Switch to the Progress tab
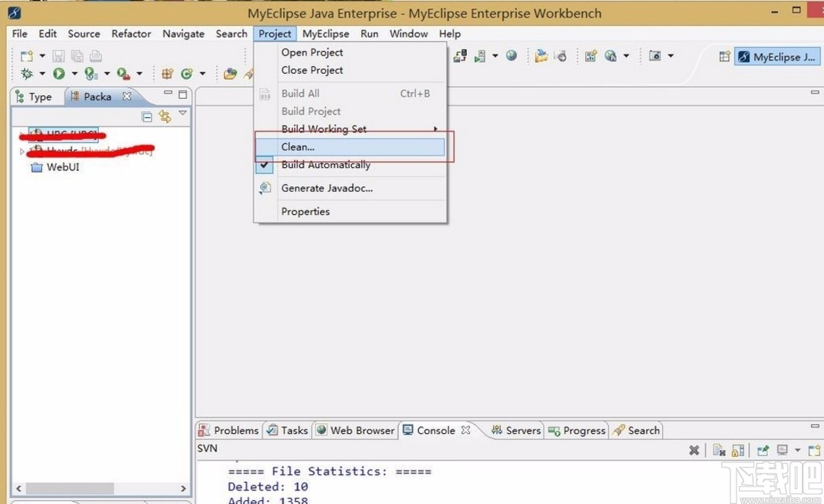824x504 pixels. 576,430
